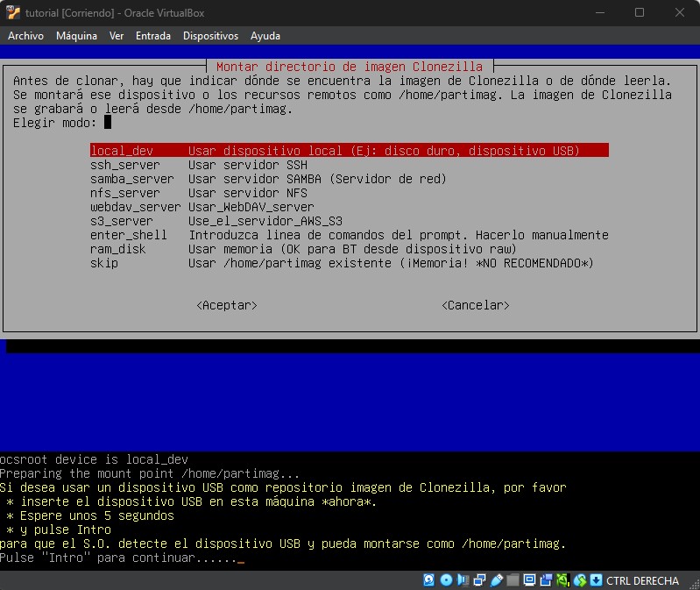Click the keyboard capture arrow icon
Image resolution: width=700 pixels, height=590 pixels.
pos(596,580)
